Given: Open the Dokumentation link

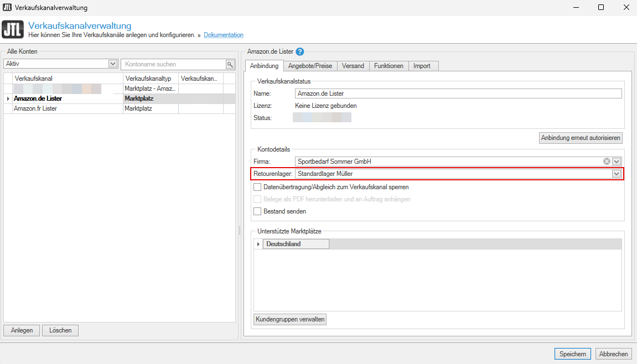Looking at the screenshot, I should tap(224, 35).
